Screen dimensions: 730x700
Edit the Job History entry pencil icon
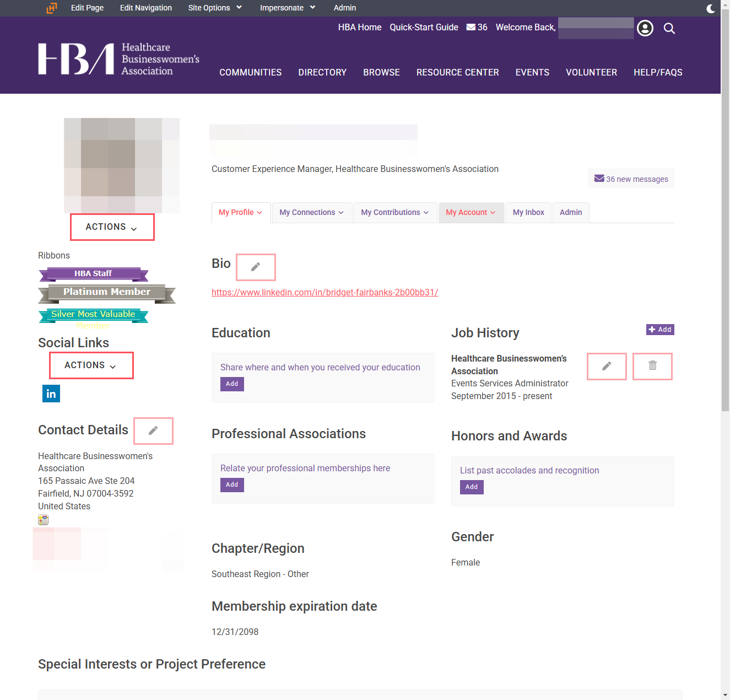click(607, 367)
